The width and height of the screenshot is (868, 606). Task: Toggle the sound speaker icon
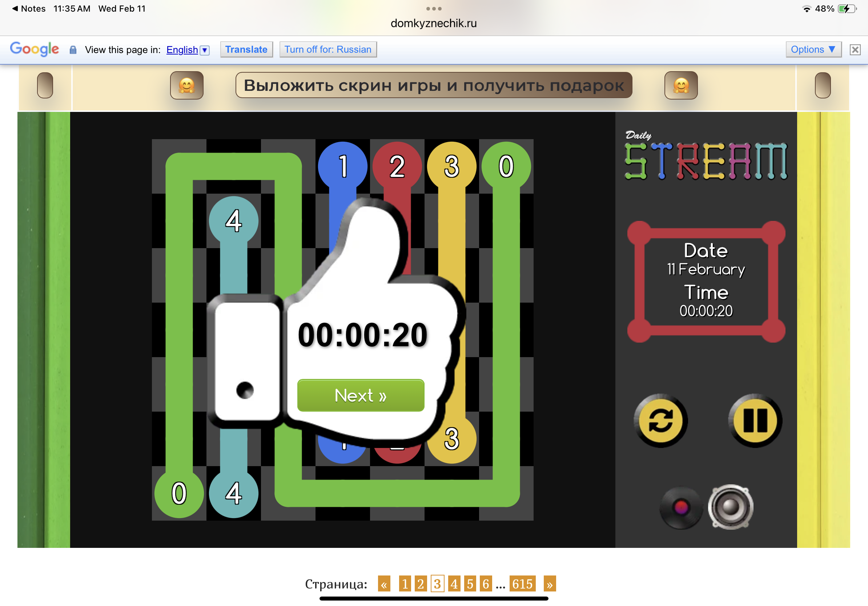(x=730, y=507)
